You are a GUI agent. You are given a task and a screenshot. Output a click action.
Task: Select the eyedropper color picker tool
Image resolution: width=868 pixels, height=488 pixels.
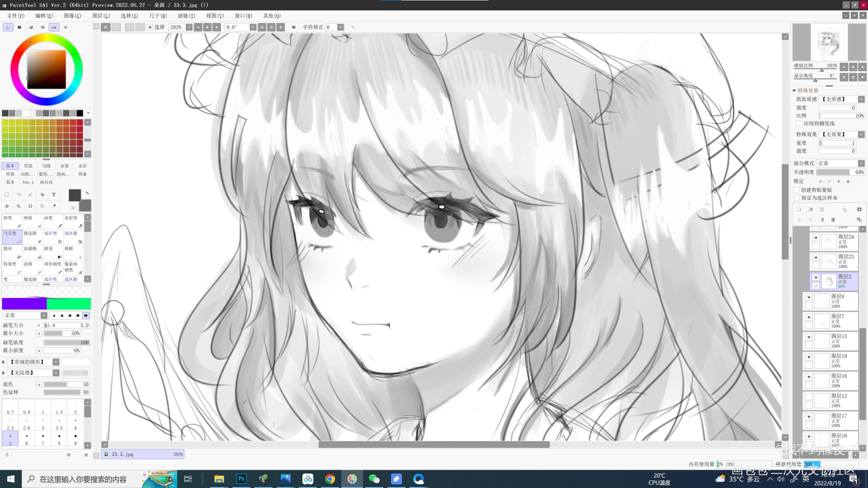click(x=54, y=206)
